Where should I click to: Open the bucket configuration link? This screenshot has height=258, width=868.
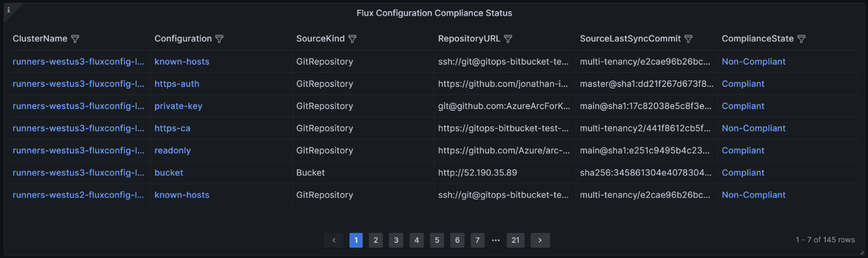pos(169,173)
